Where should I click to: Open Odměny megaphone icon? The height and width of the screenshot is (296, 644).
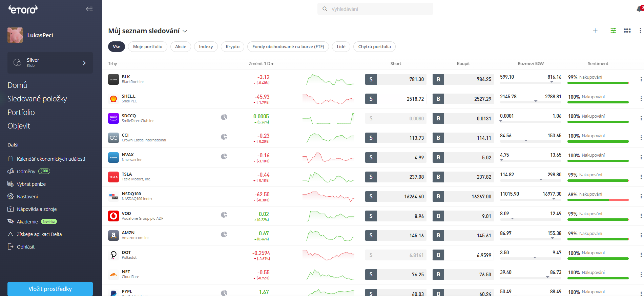11,171
